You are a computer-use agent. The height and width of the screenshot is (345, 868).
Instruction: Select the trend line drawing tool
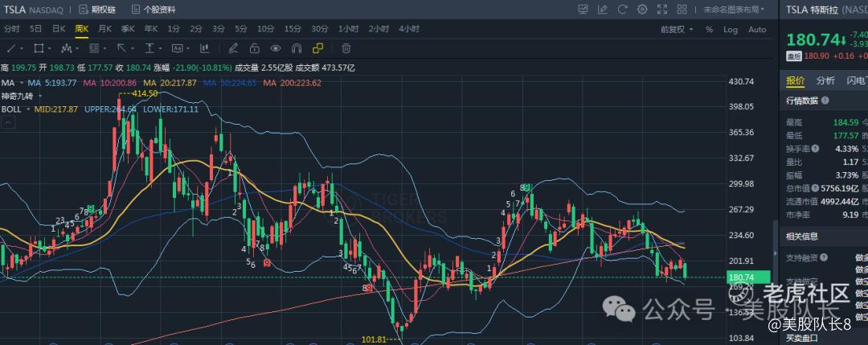click(x=11, y=49)
